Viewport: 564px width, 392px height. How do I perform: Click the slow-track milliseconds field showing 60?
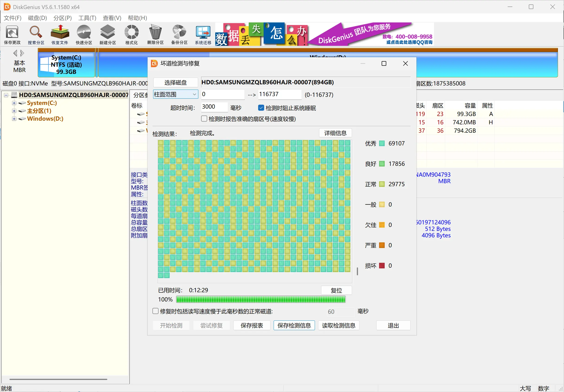click(x=341, y=312)
